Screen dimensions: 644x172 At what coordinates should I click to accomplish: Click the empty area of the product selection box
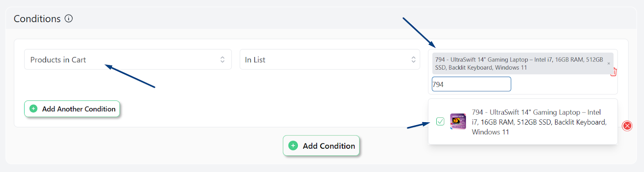563,84
